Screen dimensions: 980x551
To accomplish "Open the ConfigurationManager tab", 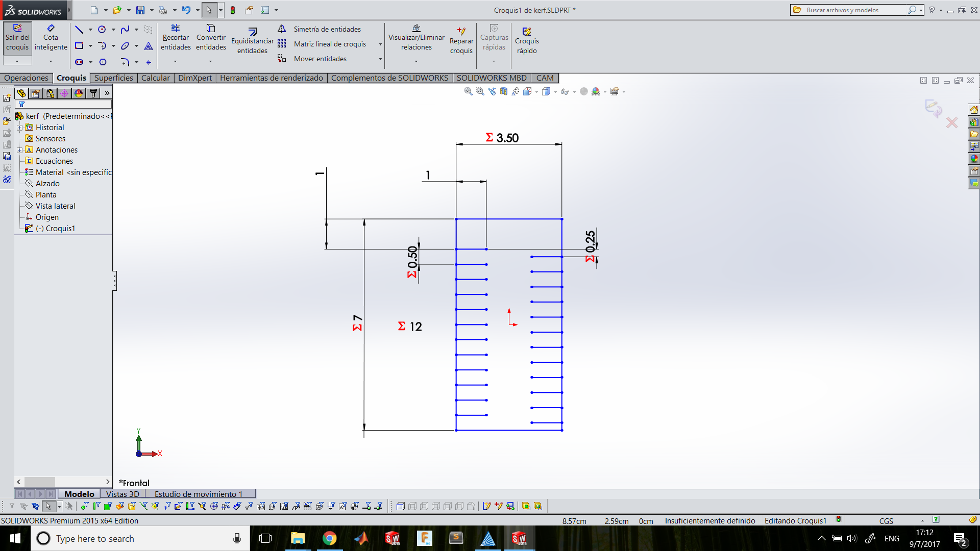I will (x=50, y=93).
